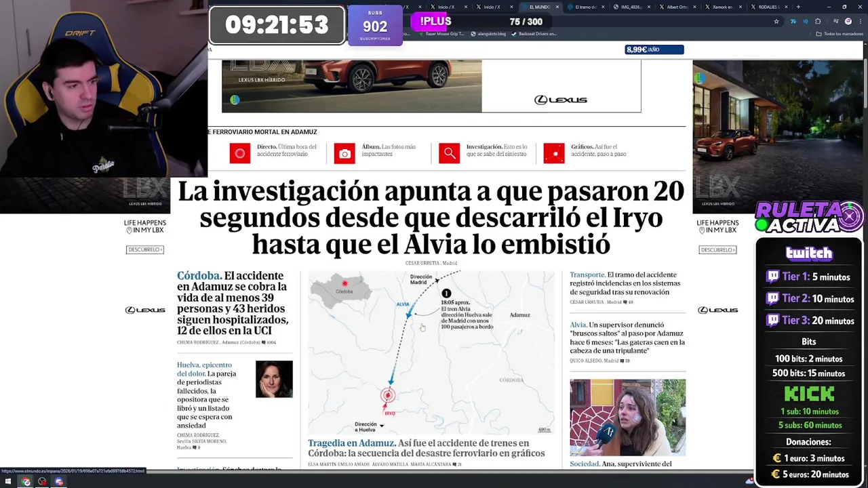Open the 1004 comments on Córdoba article

coord(269,342)
